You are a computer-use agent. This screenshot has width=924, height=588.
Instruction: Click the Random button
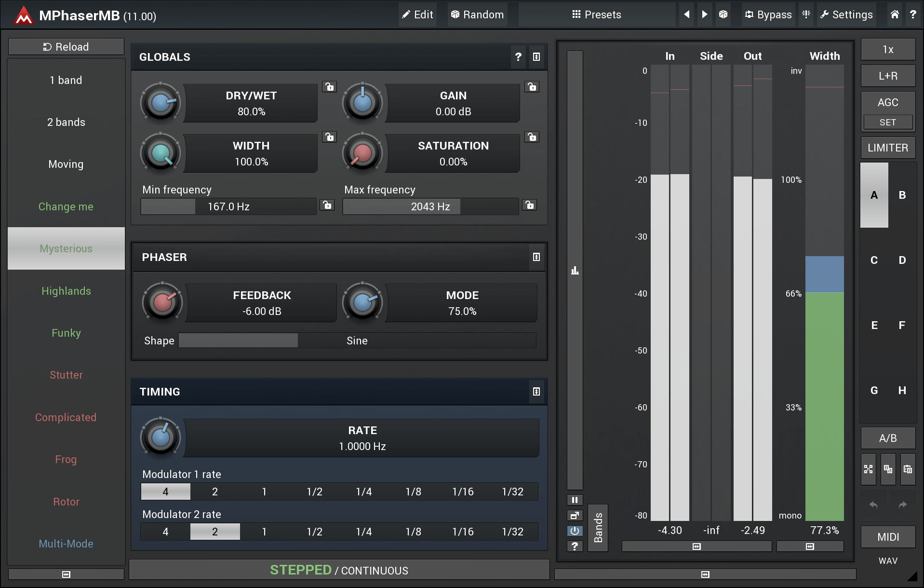(x=477, y=14)
